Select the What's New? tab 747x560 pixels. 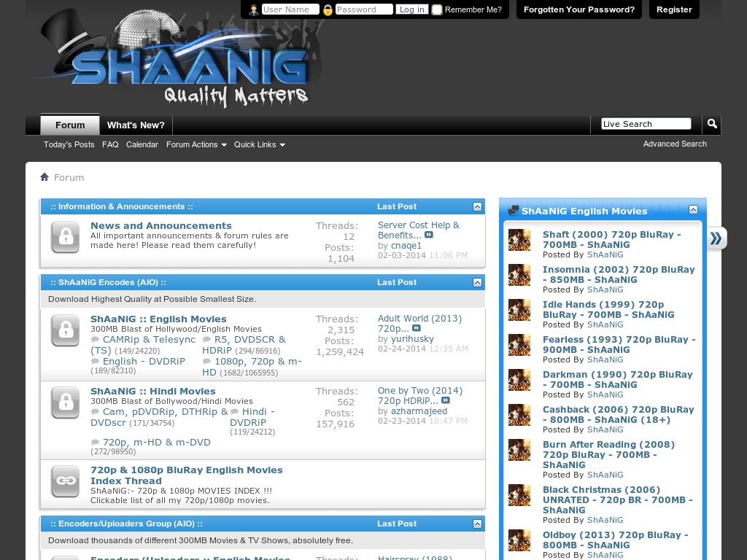(136, 125)
